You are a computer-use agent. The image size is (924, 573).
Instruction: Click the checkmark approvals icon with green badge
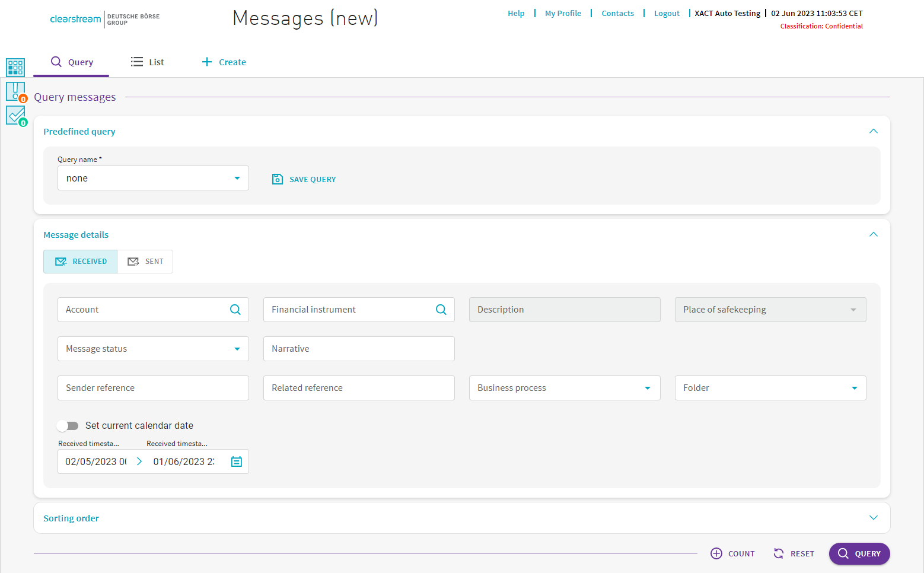[x=15, y=115]
